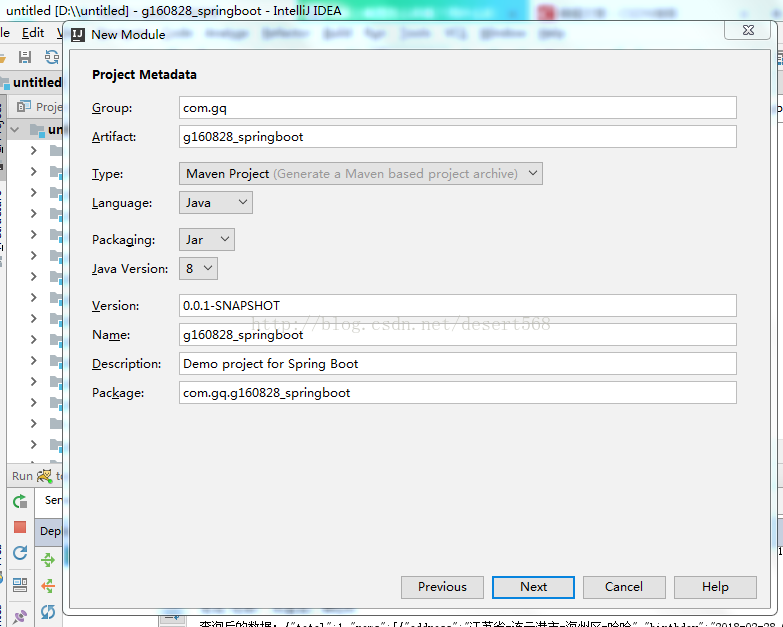Click the Restore Layout icon
783x627 pixels.
point(20,585)
